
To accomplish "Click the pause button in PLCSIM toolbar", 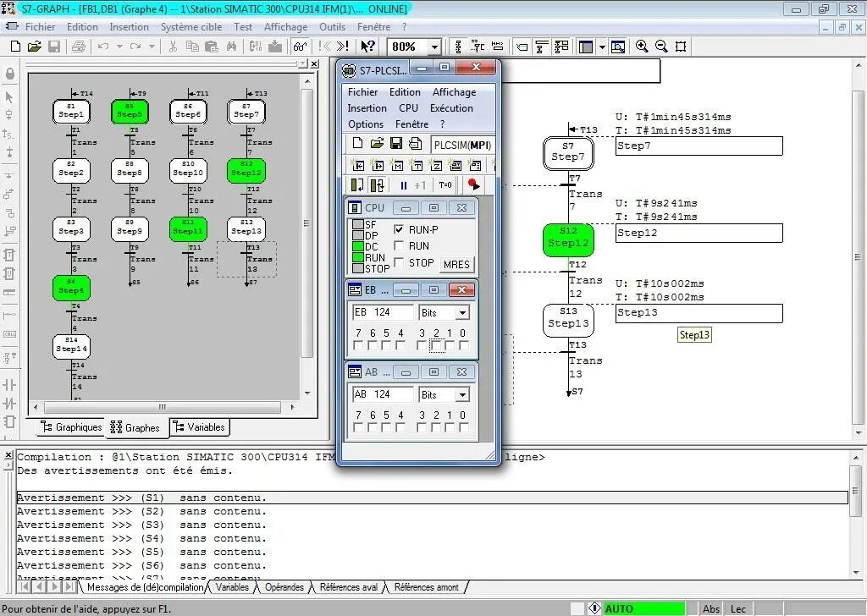I will (404, 185).
